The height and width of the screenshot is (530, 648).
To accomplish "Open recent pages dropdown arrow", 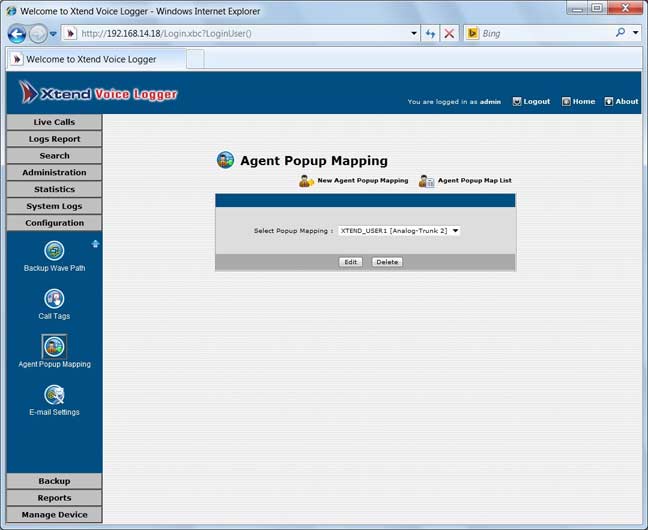I will 53,34.
